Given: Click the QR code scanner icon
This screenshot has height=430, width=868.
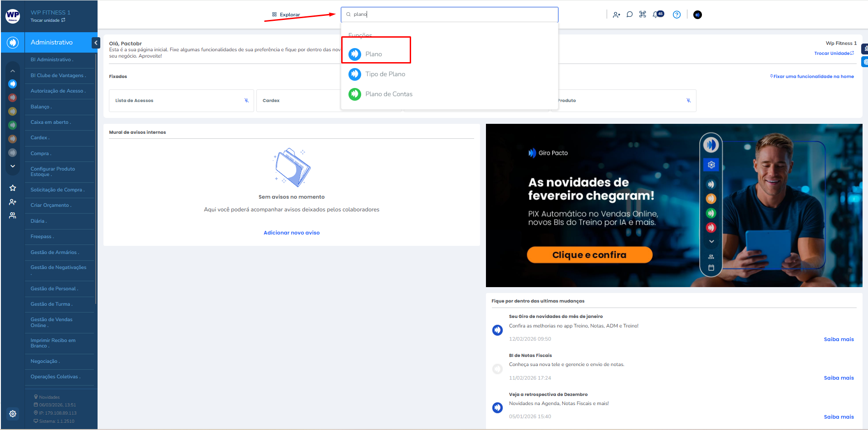Looking at the screenshot, I should [642, 15].
